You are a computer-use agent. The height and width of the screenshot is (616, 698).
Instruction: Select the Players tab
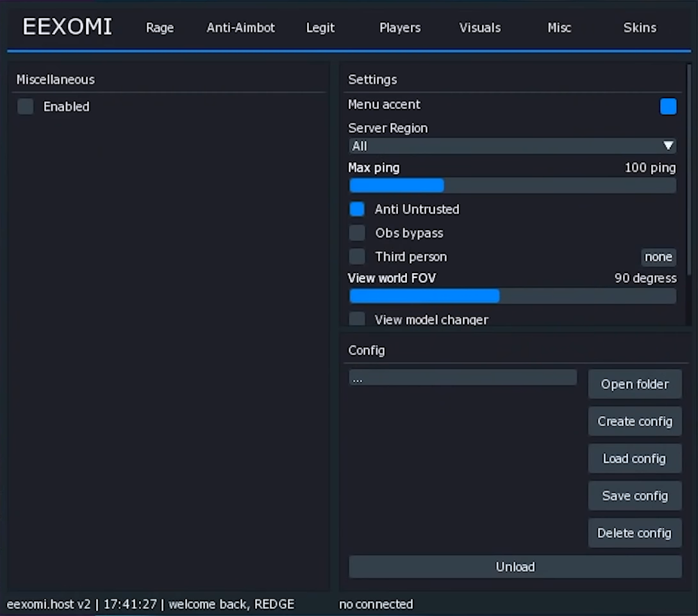pyautogui.click(x=400, y=28)
